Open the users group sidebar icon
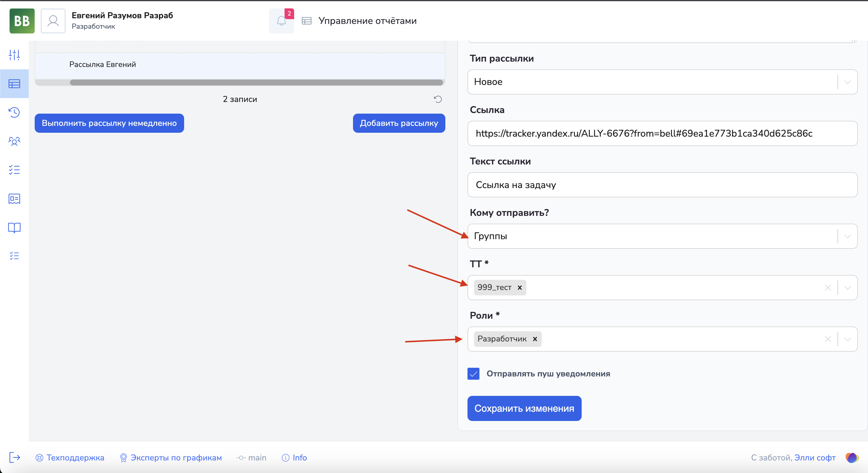 point(14,141)
